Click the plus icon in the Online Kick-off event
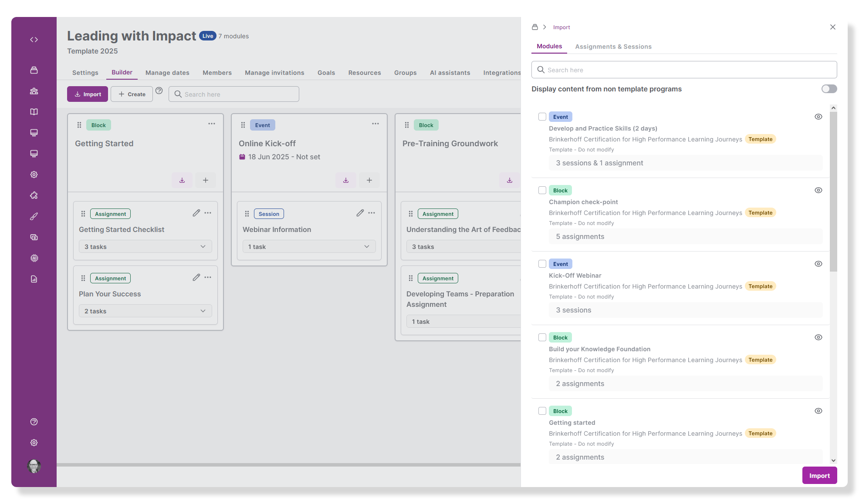 pyautogui.click(x=369, y=180)
